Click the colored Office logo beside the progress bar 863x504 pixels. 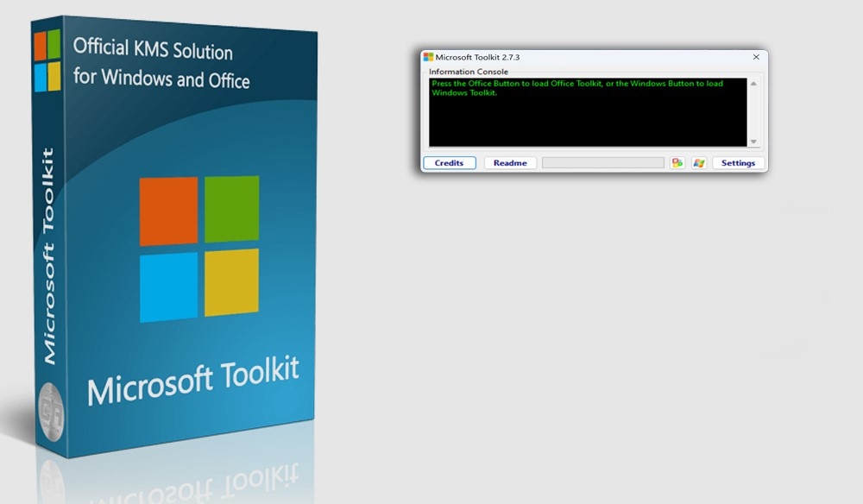pyautogui.click(x=677, y=162)
